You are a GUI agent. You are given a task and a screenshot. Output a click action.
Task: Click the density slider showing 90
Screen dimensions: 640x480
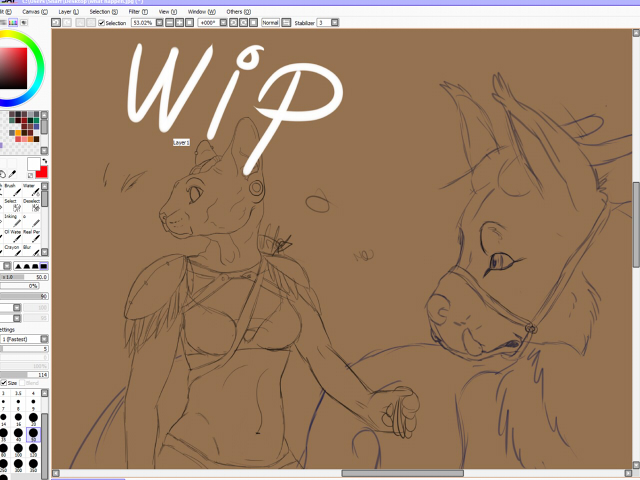[24, 296]
